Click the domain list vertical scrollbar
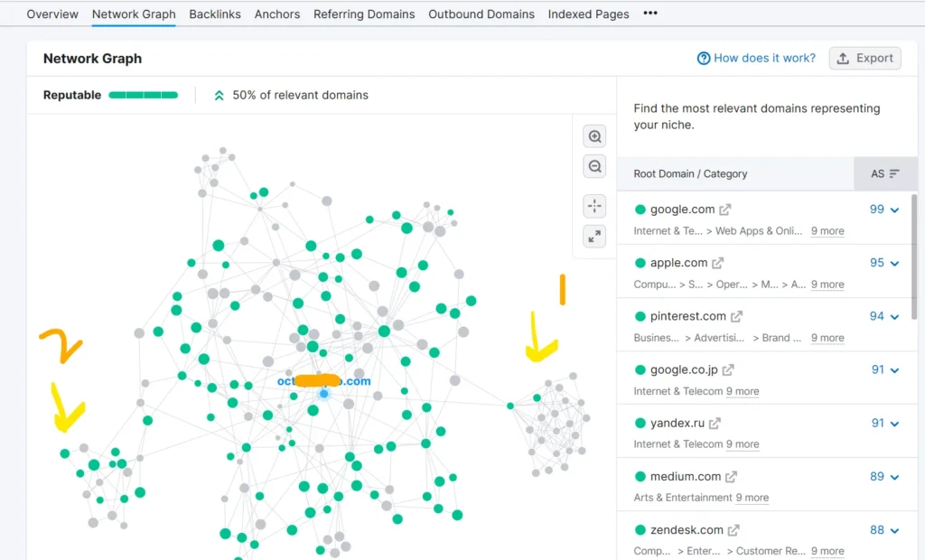Screen dimensions: 925x560 click(914, 257)
